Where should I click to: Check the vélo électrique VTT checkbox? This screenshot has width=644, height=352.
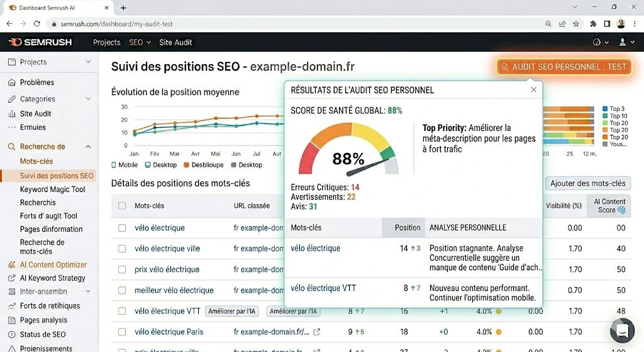point(122,311)
